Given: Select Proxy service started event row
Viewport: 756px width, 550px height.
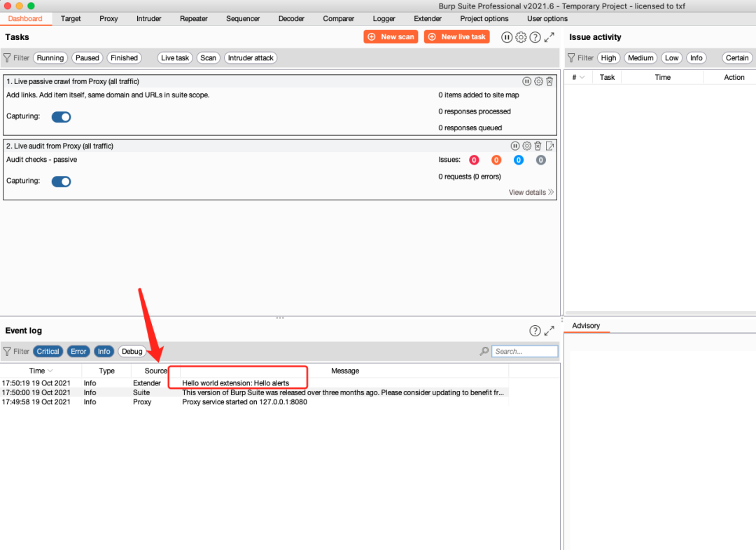Looking at the screenshot, I should point(255,402).
